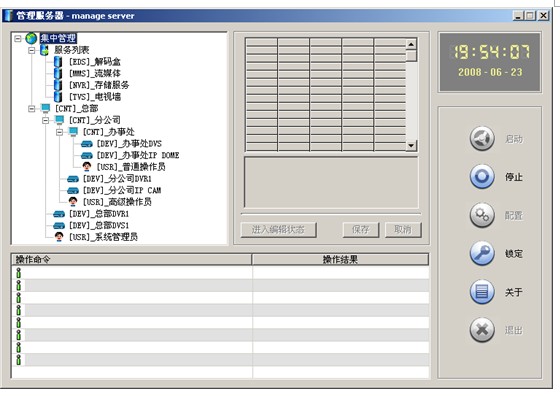Click the blue icon beside [MMS]_流媒体
The image size is (560, 398).
click(x=58, y=73)
